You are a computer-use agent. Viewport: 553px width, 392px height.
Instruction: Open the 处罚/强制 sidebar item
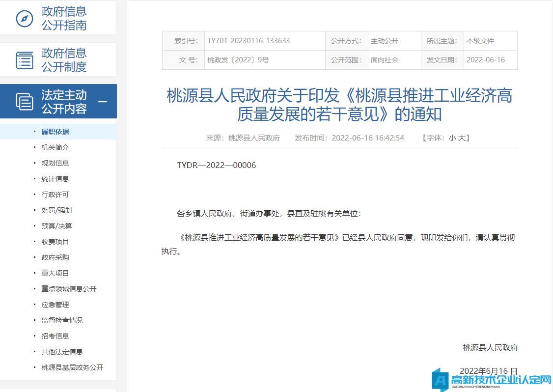pos(56,210)
